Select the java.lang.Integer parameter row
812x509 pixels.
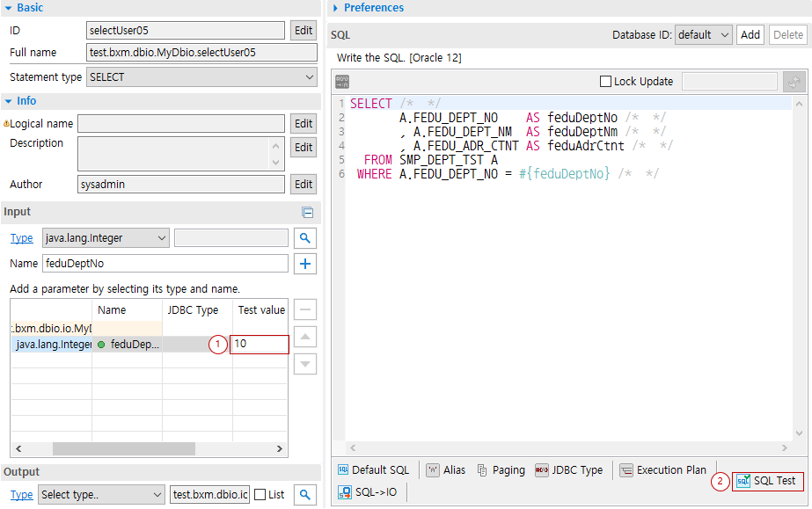[x=150, y=344]
